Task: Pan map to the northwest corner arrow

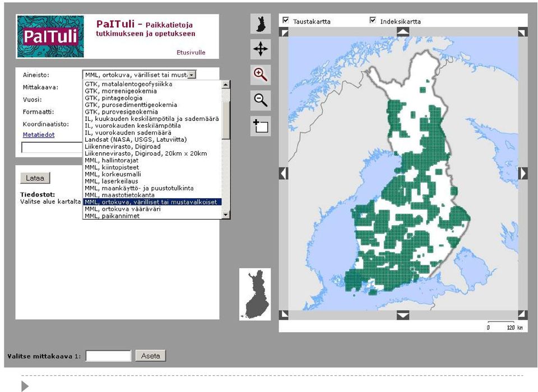Action: point(284,32)
